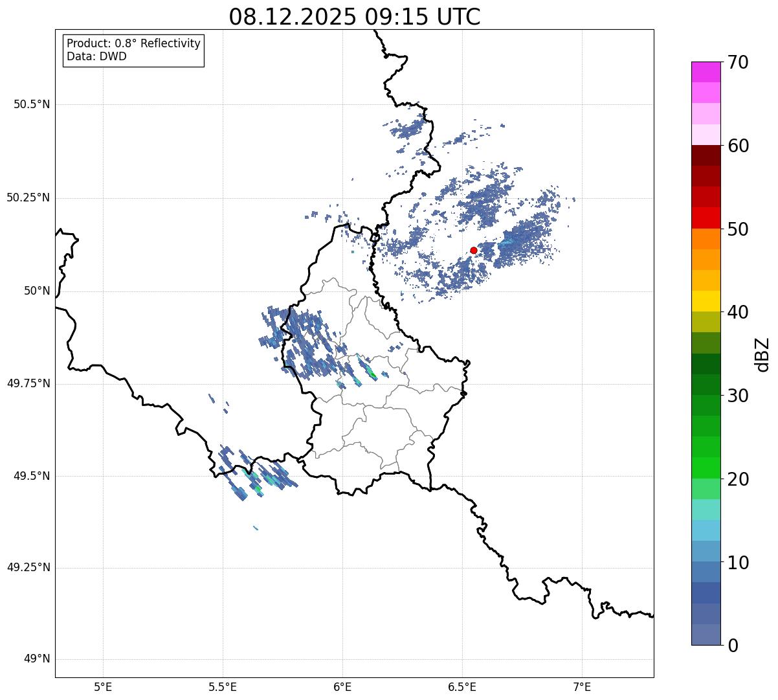Click the colorbar tick label 20
This screenshot has height=700, width=778.
(x=738, y=479)
